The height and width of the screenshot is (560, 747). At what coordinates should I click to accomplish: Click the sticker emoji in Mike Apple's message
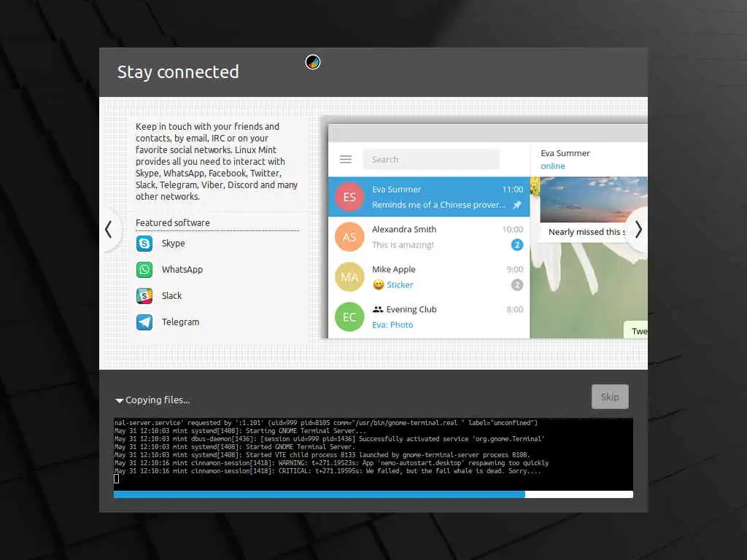coord(379,285)
